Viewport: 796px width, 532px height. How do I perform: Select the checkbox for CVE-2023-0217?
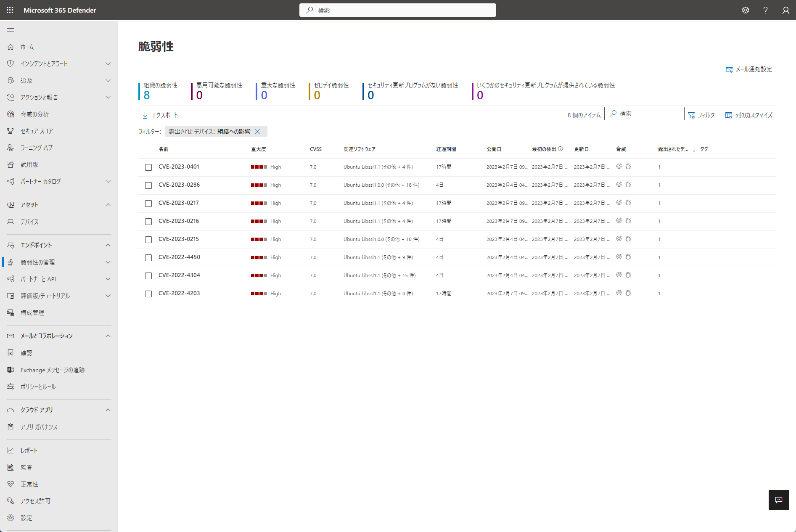click(x=148, y=204)
